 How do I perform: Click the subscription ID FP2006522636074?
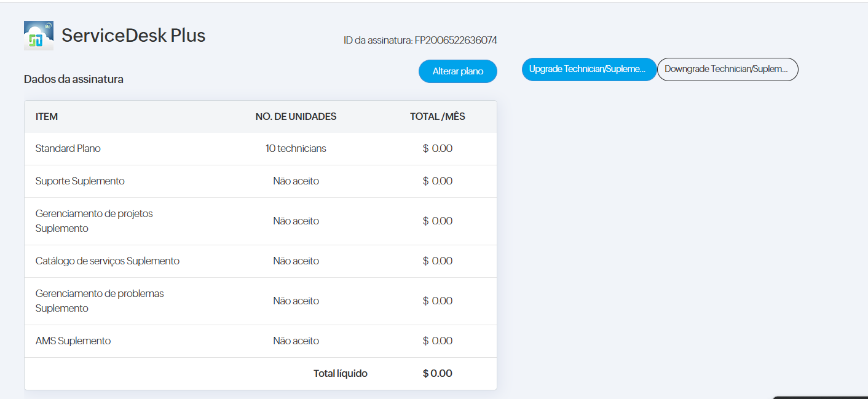click(456, 41)
